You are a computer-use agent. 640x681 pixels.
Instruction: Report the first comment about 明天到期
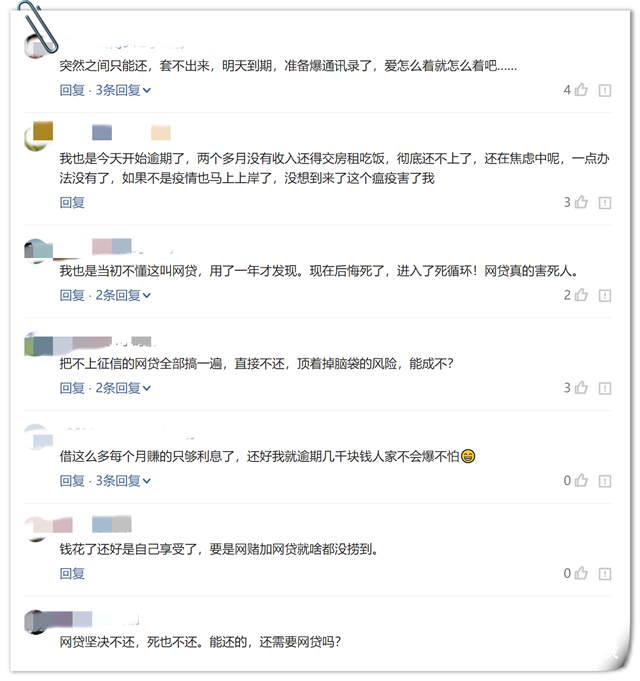tap(605, 90)
